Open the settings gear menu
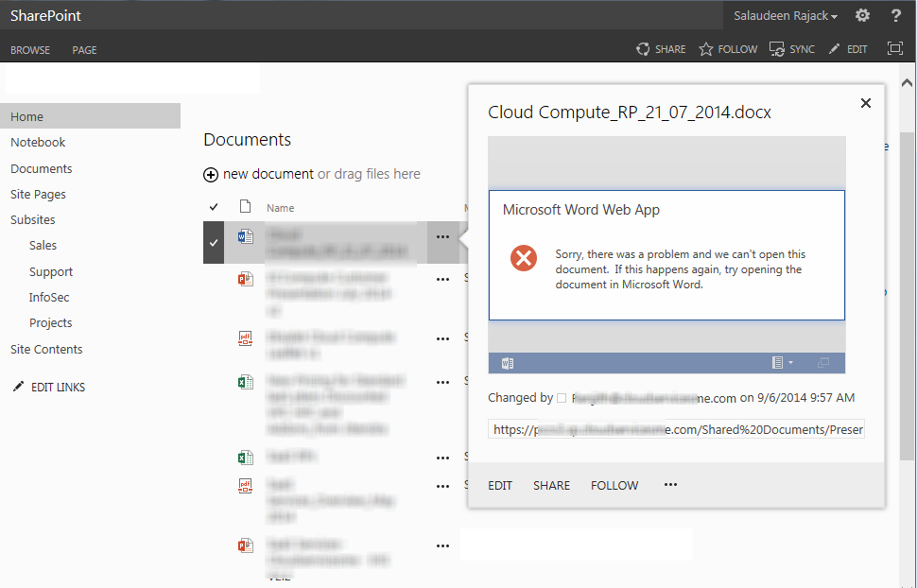 [862, 16]
